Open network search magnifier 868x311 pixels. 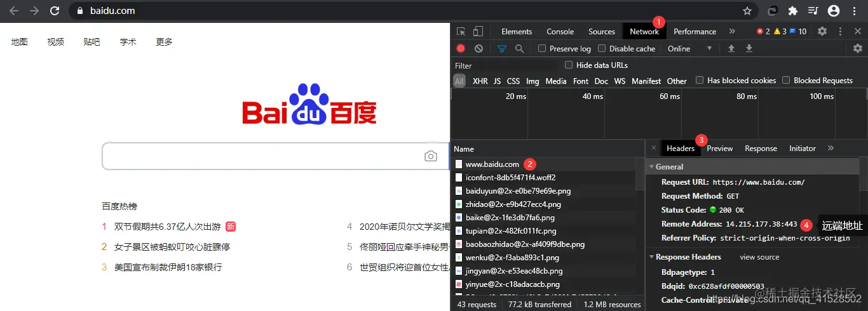click(520, 48)
